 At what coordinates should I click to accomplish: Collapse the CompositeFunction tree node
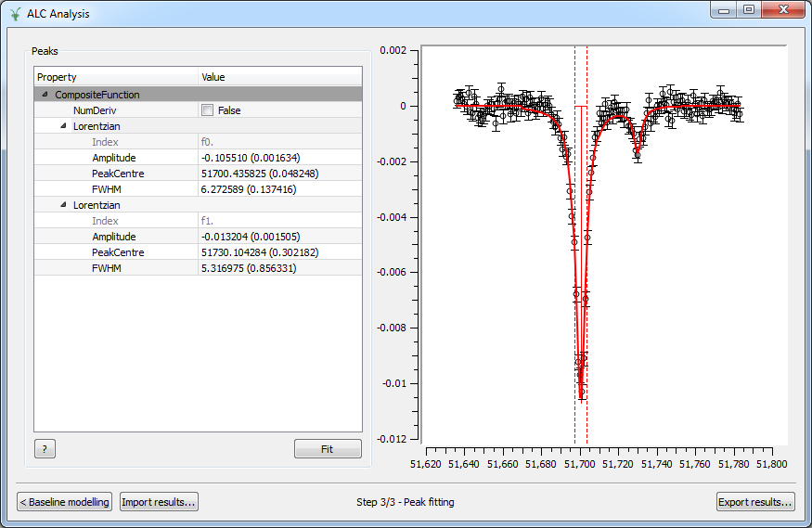44,95
